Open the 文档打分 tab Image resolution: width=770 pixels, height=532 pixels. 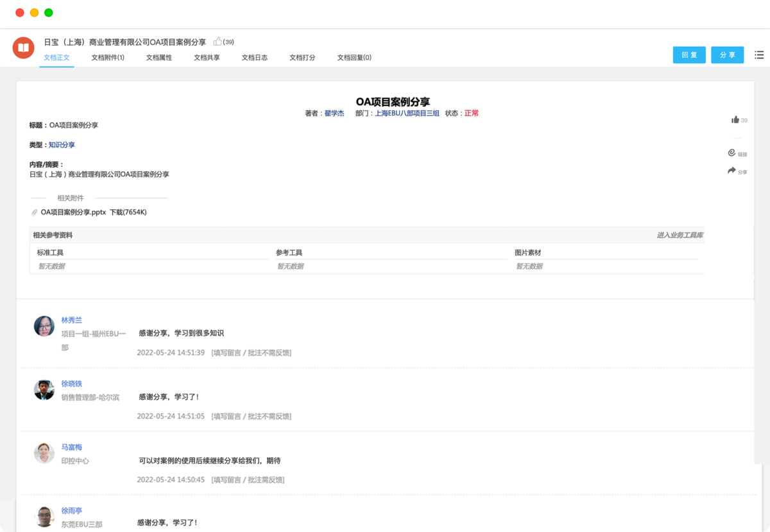pos(302,57)
